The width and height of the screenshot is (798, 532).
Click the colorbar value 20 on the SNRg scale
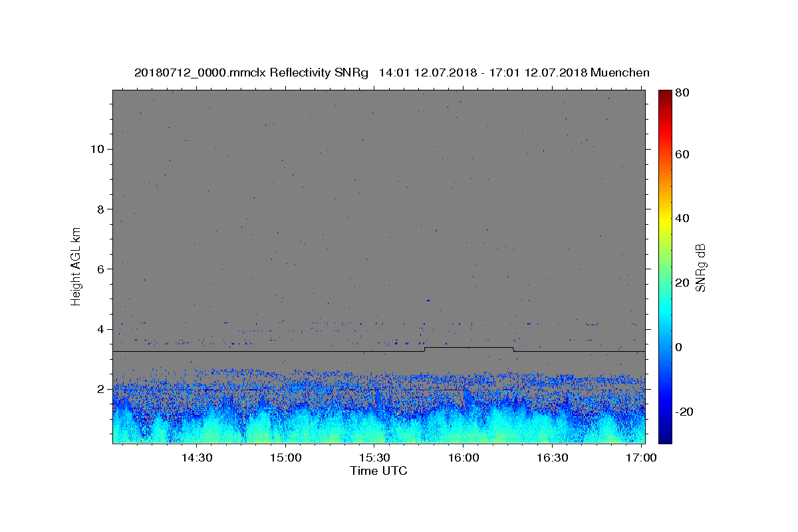click(x=683, y=283)
